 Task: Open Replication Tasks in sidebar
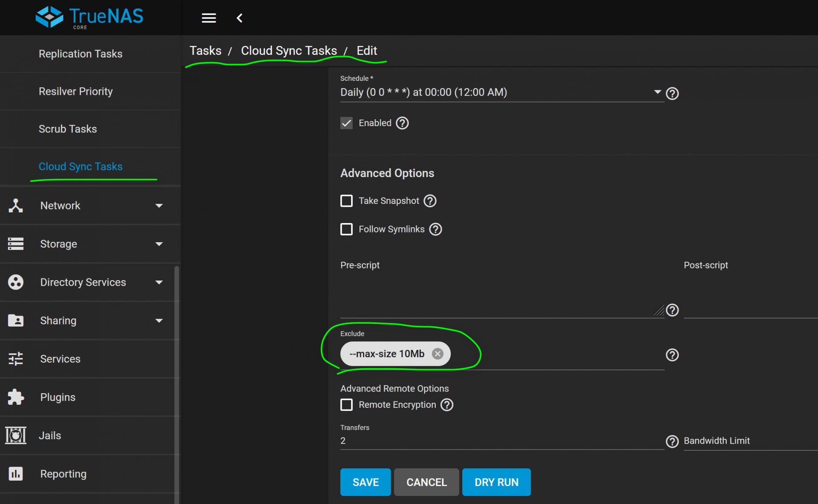pos(90,54)
